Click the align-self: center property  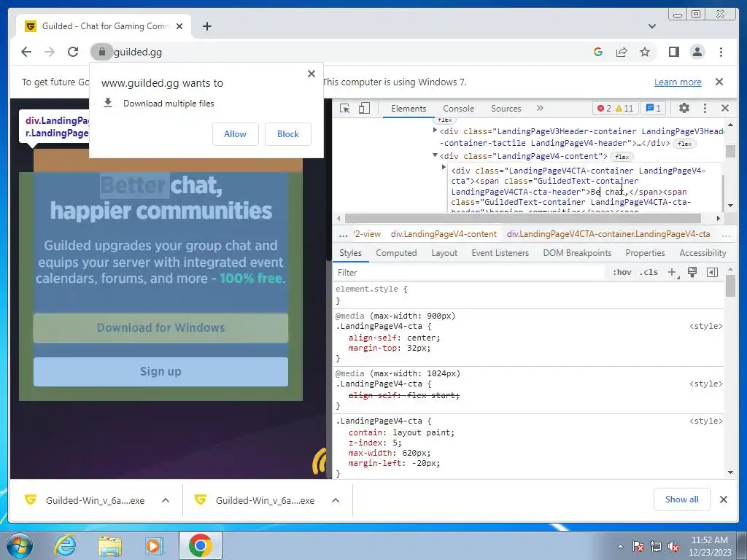point(395,338)
